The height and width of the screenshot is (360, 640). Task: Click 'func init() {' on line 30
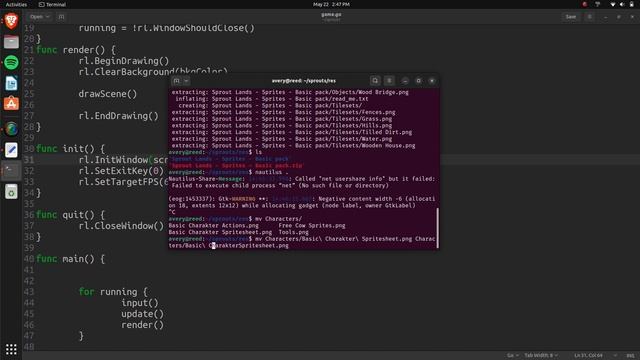[71, 149]
